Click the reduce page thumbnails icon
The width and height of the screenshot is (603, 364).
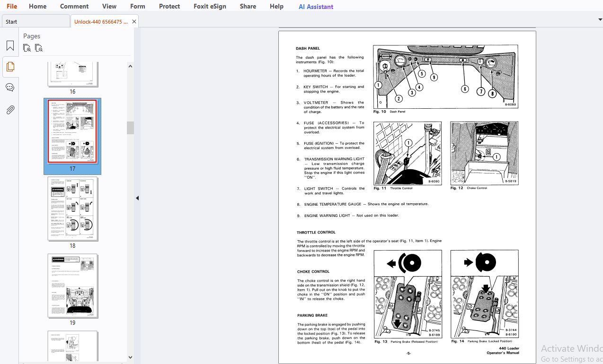(x=39, y=48)
